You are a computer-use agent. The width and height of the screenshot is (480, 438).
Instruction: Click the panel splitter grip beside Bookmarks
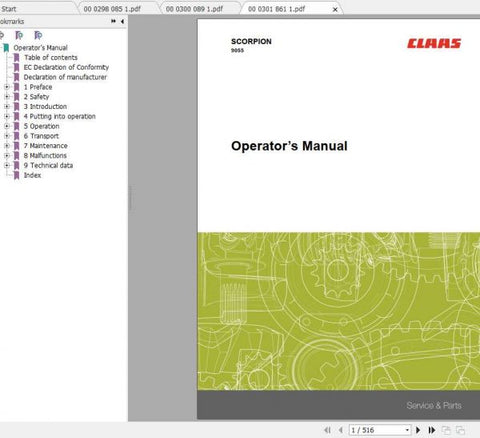pos(130,198)
